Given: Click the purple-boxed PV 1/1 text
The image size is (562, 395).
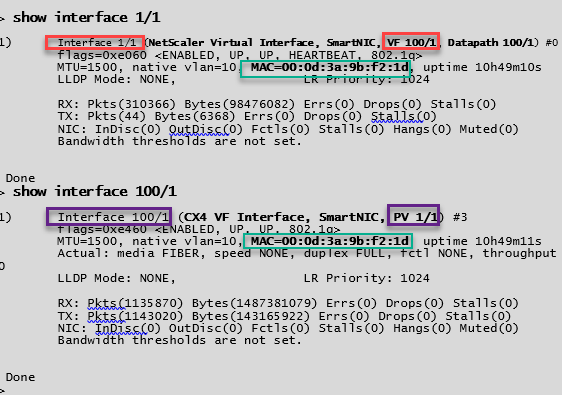Looking at the screenshot, I should 415,217.
